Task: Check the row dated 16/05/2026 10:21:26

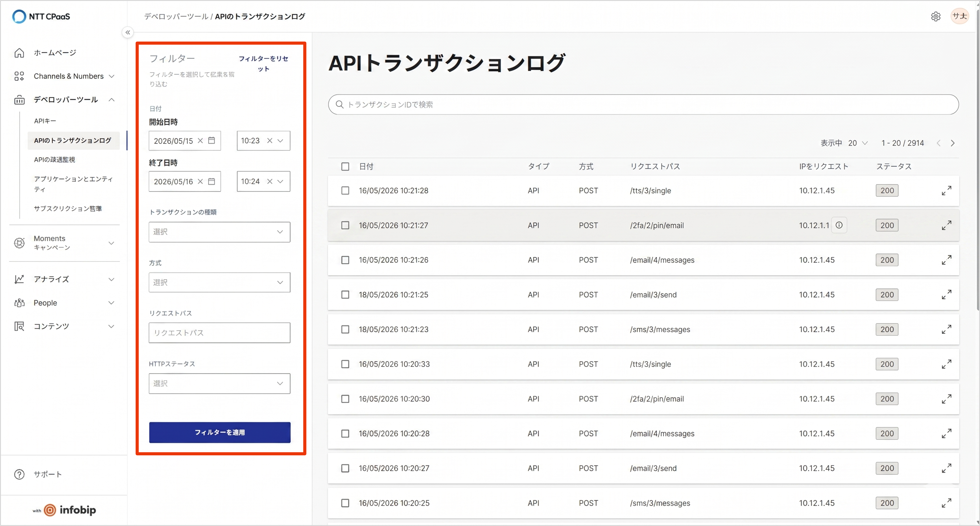Action: [x=345, y=260]
